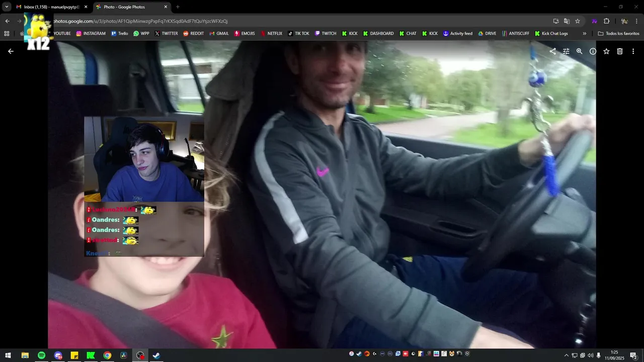Viewport: 644px width, 362px height.
Task: Click the microphone tray icon
Action: click(x=598, y=355)
